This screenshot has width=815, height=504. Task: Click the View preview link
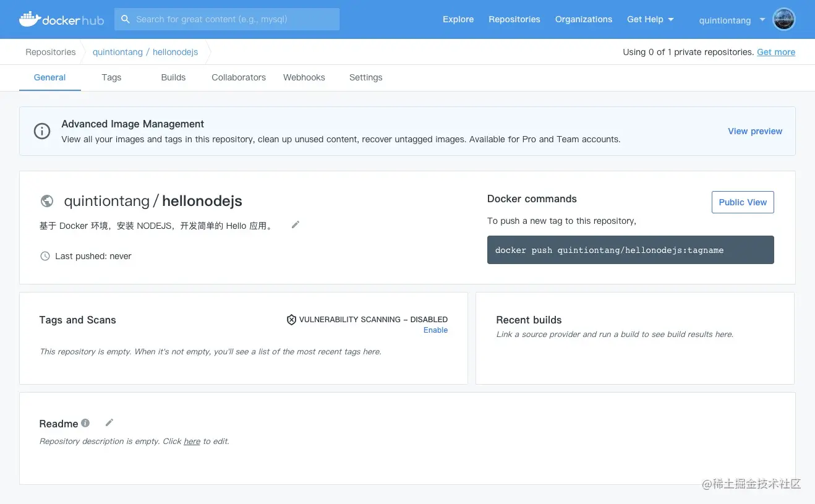[755, 131]
